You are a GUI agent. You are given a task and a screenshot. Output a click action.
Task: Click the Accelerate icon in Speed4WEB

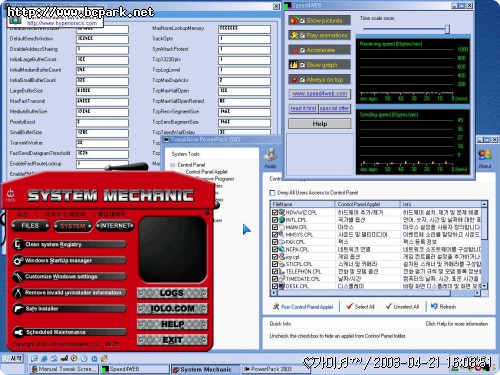pyautogui.click(x=294, y=50)
